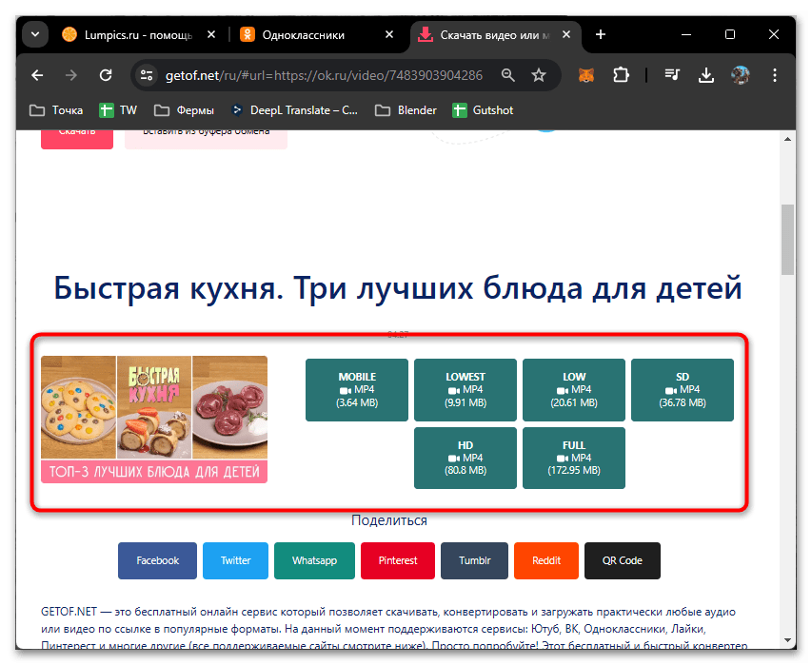Open the Downloads icon in the toolbar

coord(705,74)
